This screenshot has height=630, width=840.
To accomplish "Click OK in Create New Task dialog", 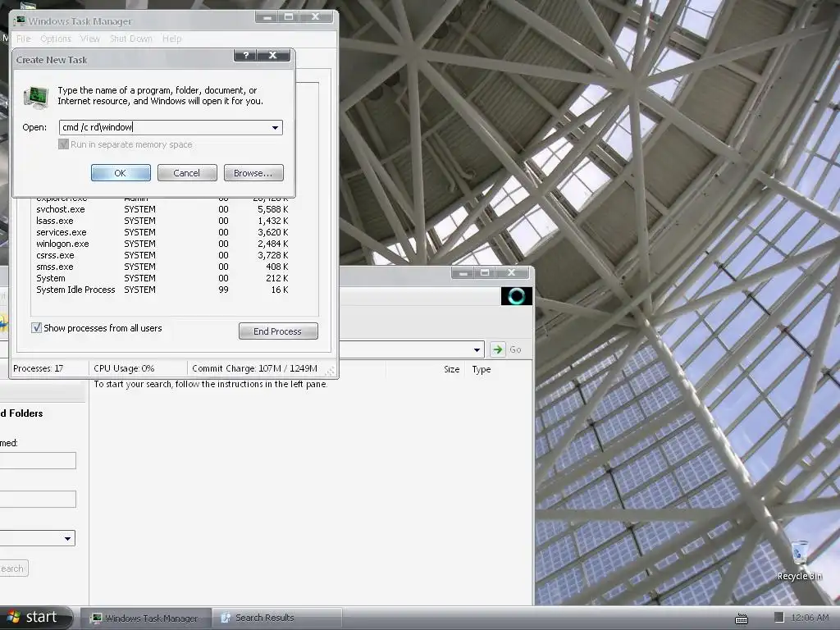I will pyautogui.click(x=121, y=173).
